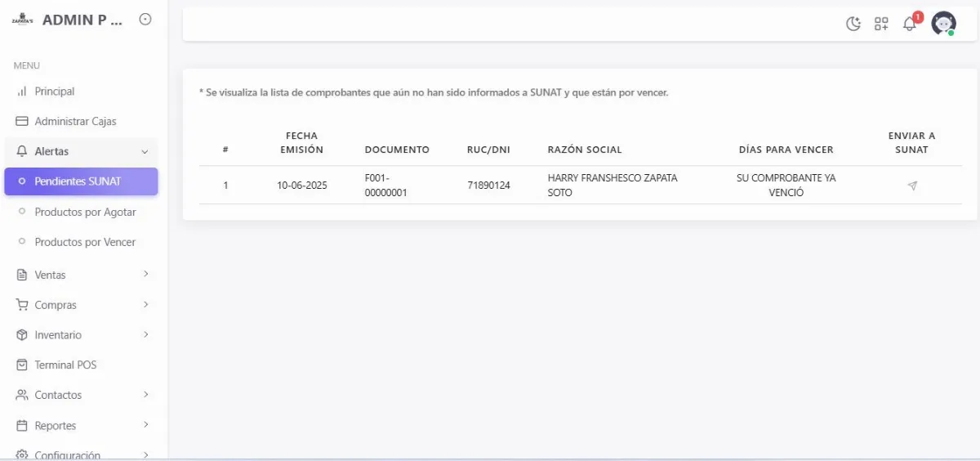980x461 pixels.
Task: Click the ADMIN P... sidebar title
Action: [82, 20]
